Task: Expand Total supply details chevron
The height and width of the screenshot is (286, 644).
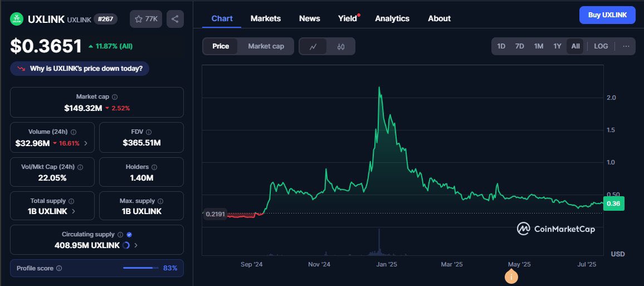Action: 74,211
